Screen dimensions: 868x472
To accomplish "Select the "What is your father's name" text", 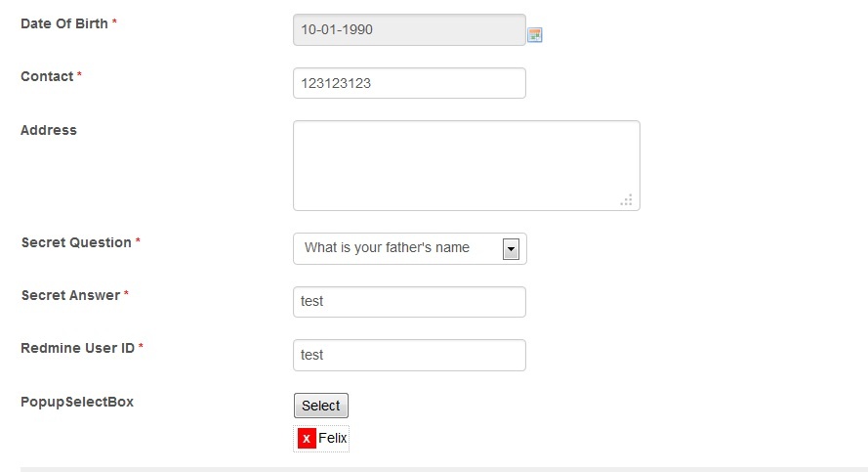I will [387, 248].
